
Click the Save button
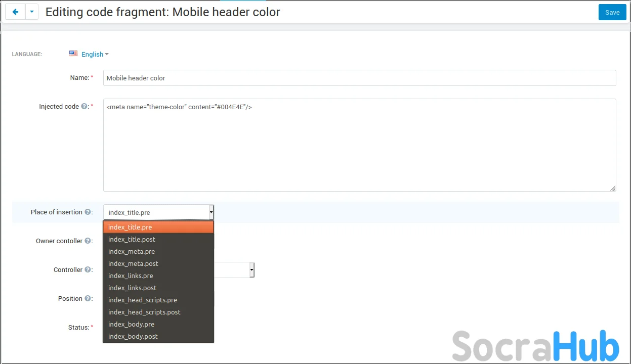click(612, 13)
